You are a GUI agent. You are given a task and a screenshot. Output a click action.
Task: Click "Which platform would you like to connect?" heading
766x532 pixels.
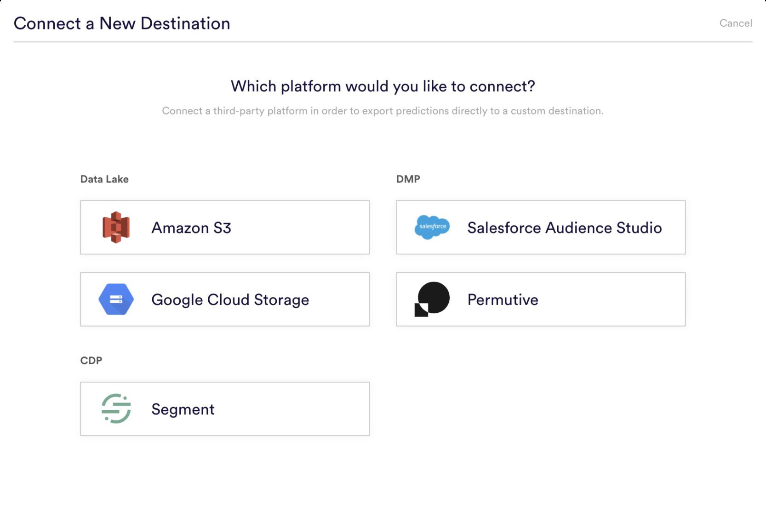click(383, 86)
